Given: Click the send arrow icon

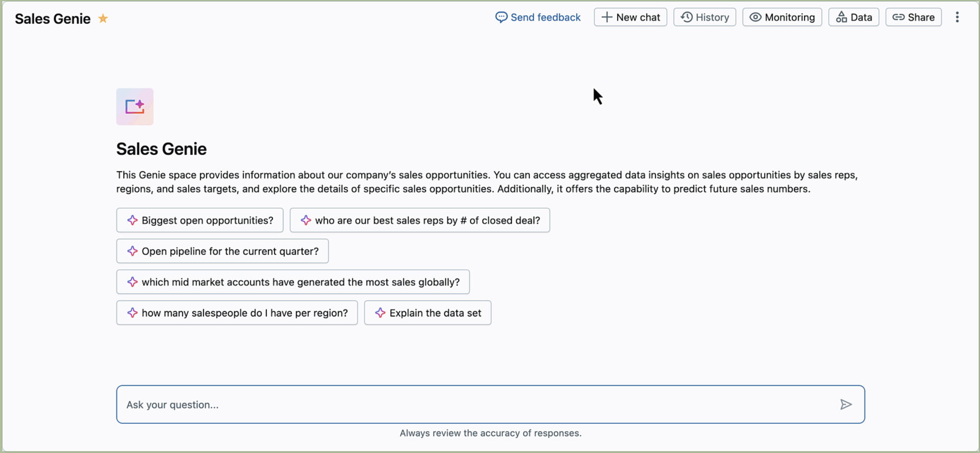Looking at the screenshot, I should [846, 405].
